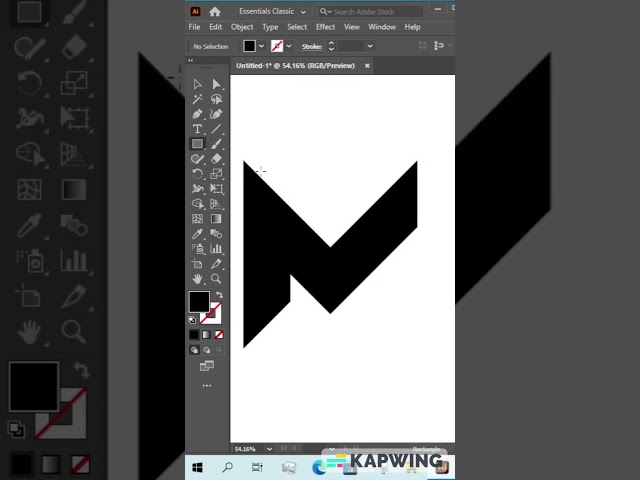The height and width of the screenshot is (480, 640).
Task: Open the Edit menu
Action: point(216,27)
